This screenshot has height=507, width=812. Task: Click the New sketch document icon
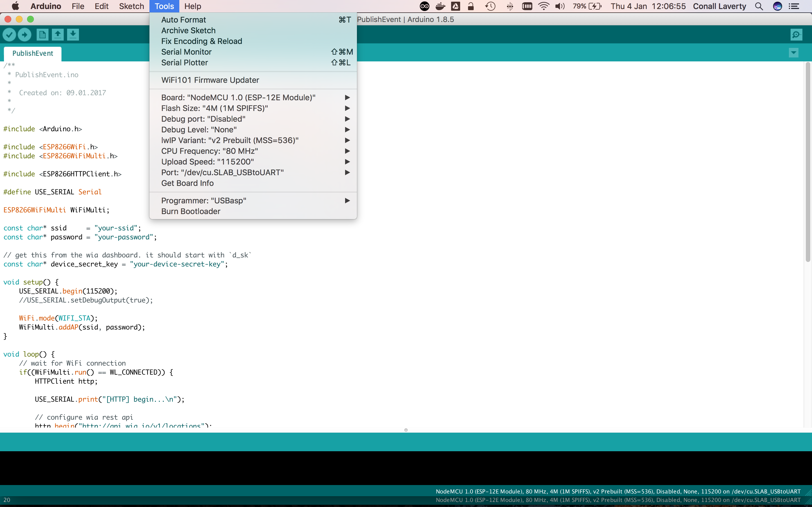42,35
